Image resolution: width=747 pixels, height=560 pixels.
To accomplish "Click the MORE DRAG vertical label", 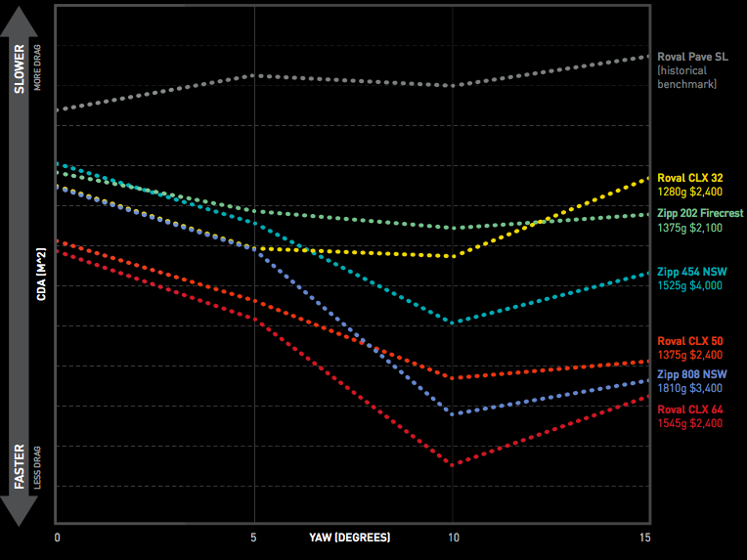I will point(37,67).
